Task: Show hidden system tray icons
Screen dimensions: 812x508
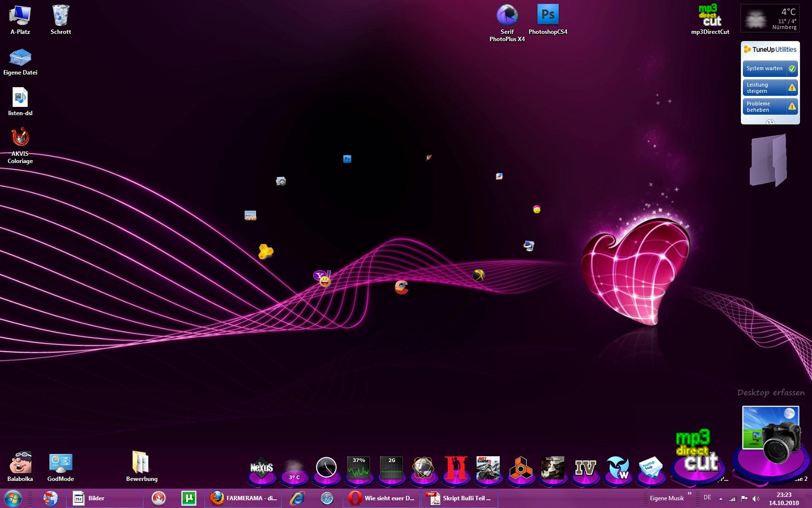Action: tap(721, 498)
